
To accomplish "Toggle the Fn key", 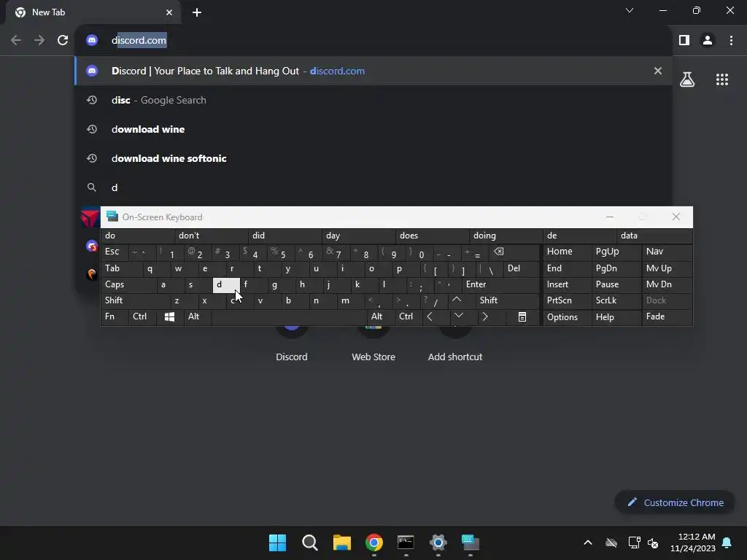I will click(115, 316).
